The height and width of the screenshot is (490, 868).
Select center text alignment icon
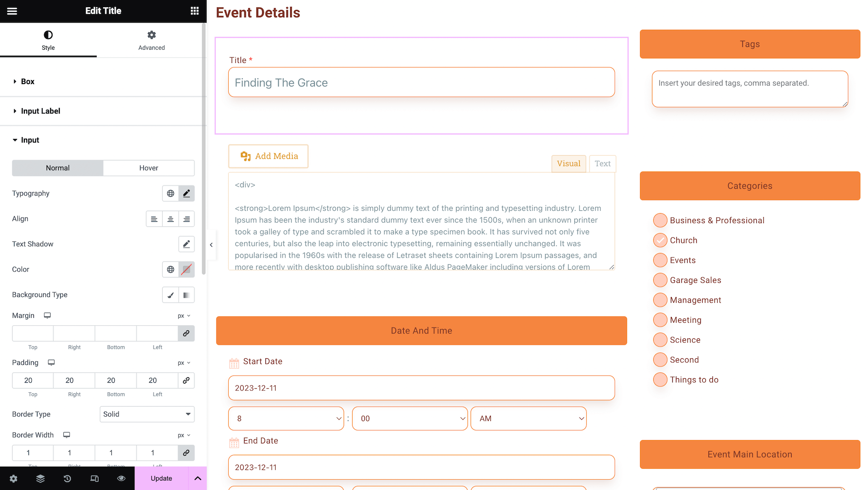tap(170, 219)
